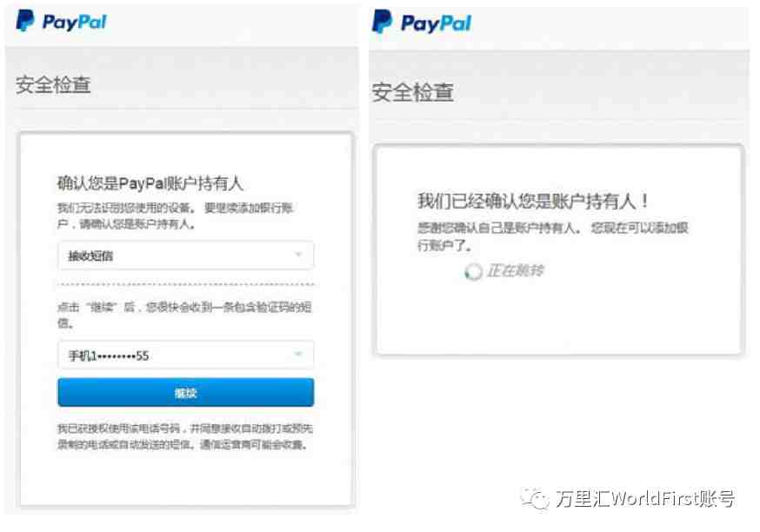
Task: Click the 确认您是PayPal账户持有人 title
Action: pos(150,183)
